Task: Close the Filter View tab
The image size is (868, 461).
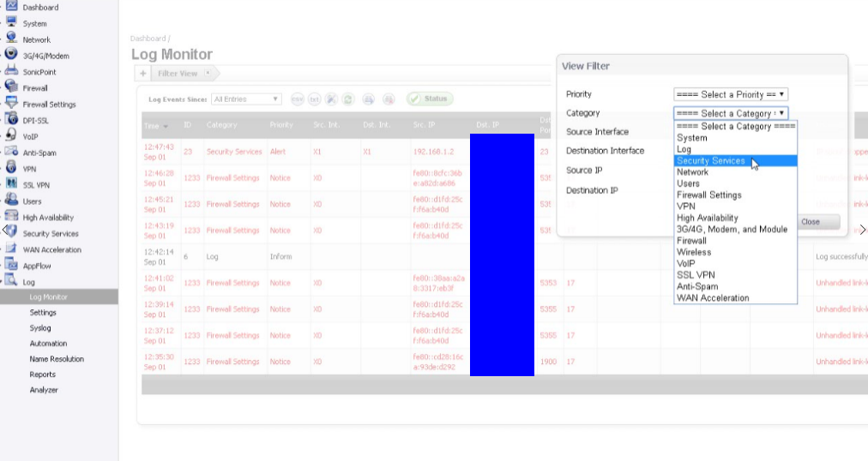Action: [x=208, y=73]
